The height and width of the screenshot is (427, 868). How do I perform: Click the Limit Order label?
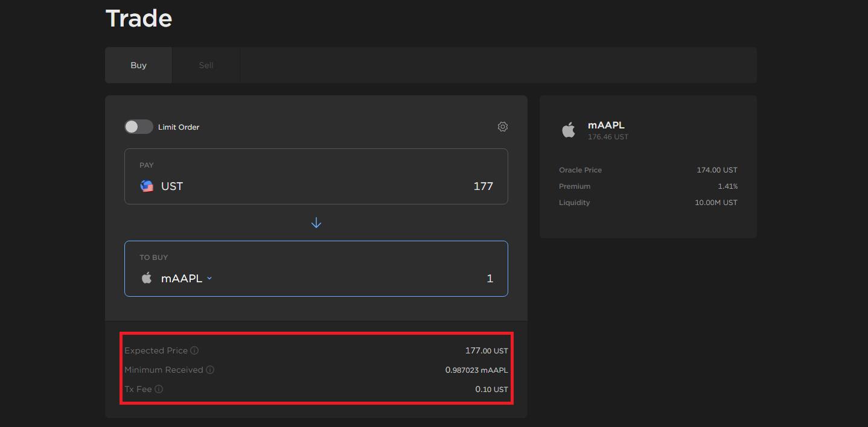pyautogui.click(x=179, y=127)
